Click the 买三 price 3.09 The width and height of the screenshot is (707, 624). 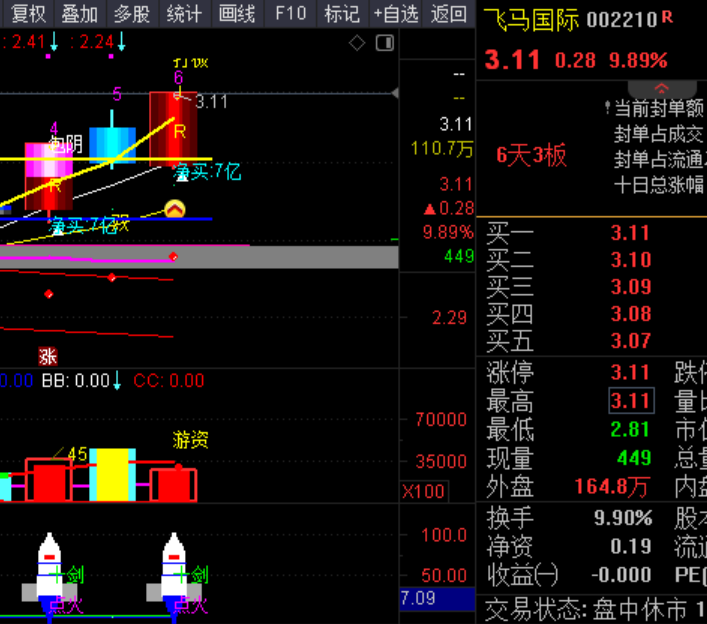pyautogui.click(x=631, y=287)
